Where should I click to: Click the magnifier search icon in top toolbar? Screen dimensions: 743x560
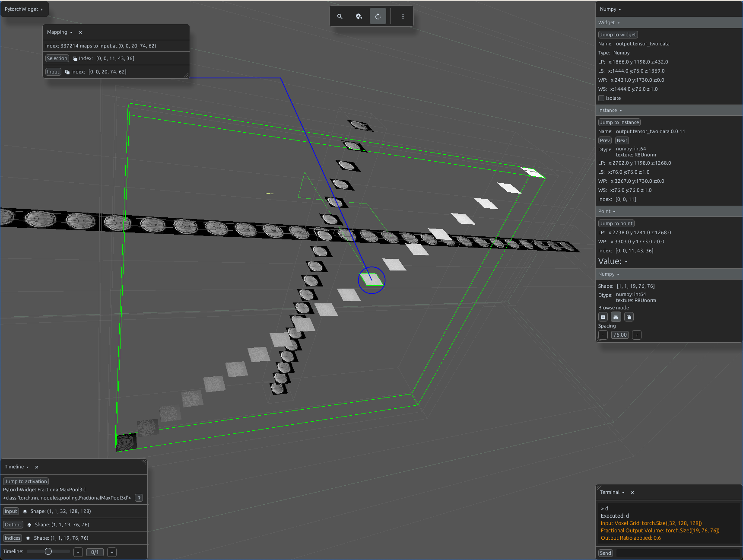point(340,16)
